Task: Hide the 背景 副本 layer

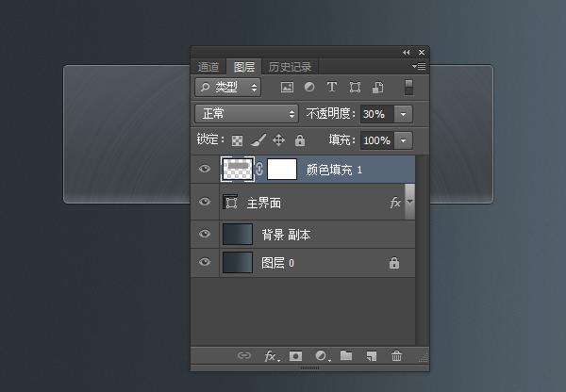Action: pyautogui.click(x=205, y=234)
